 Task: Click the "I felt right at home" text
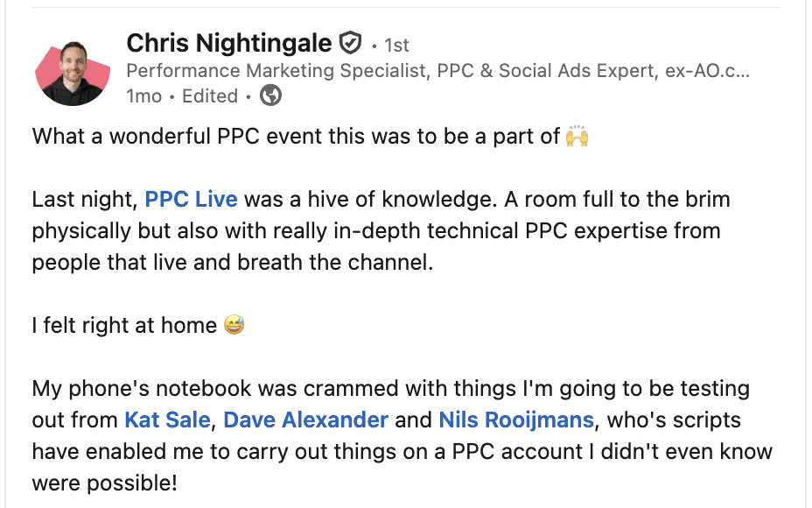click(124, 326)
